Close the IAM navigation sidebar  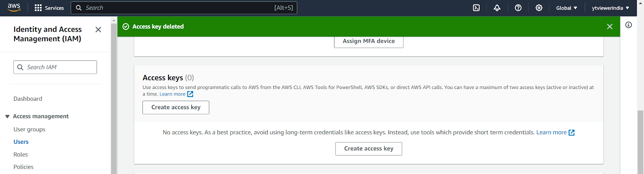coord(98,29)
